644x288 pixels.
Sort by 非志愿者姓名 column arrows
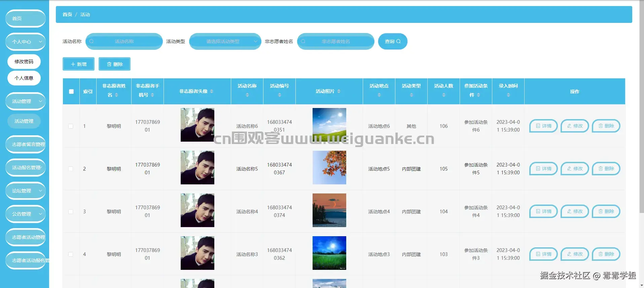coord(116,95)
